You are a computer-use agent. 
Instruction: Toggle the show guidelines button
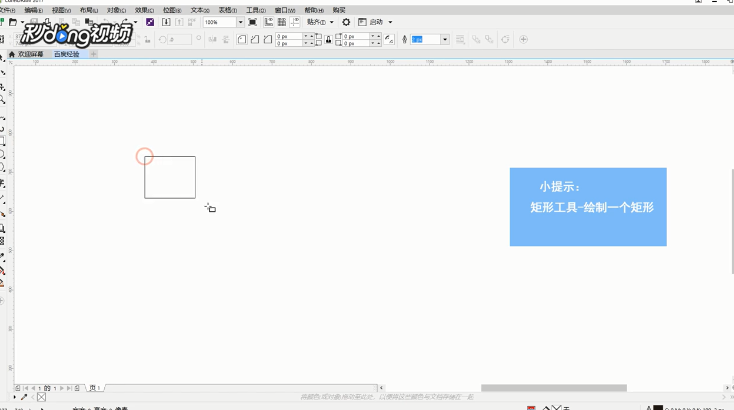(295, 22)
